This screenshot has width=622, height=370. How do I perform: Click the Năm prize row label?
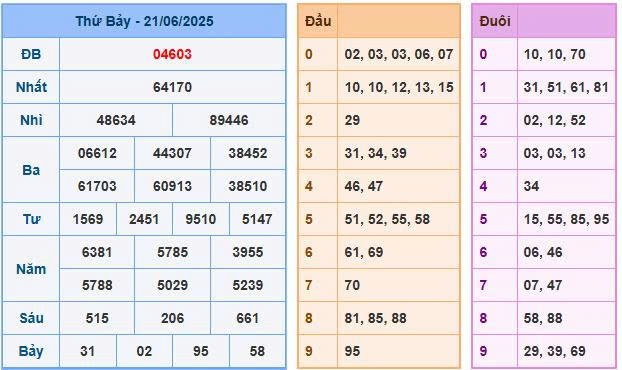31,269
